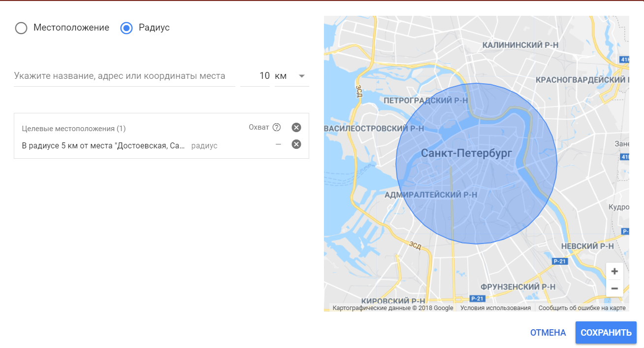Edit the radius value 10
Viewport: 644px width, 348px height.
coord(265,75)
